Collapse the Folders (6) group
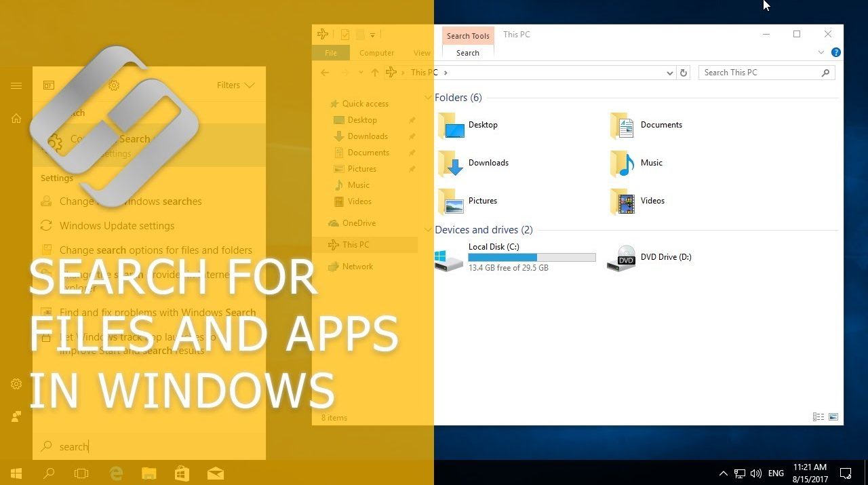 (428, 98)
